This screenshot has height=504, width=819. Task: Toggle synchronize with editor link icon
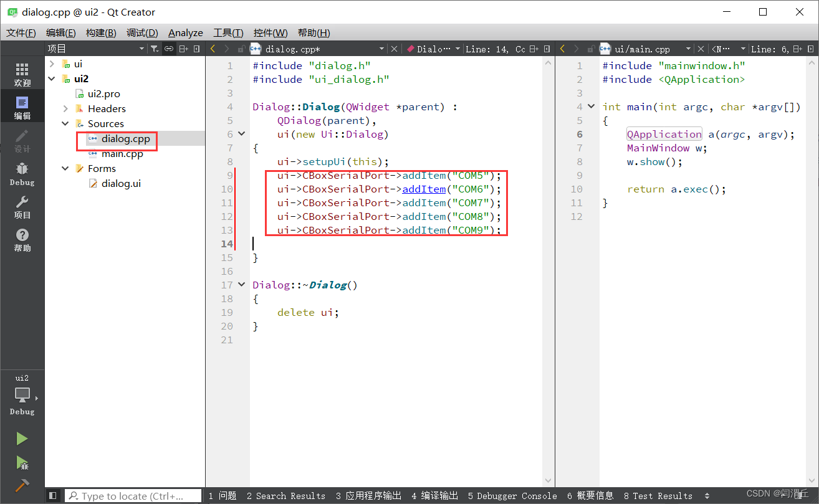[x=169, y=49]
